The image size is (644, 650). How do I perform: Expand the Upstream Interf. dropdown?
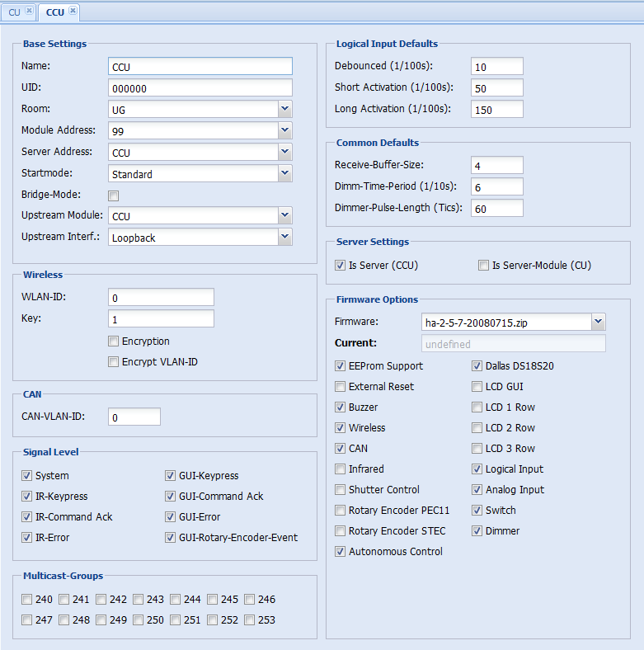[284, 237]
